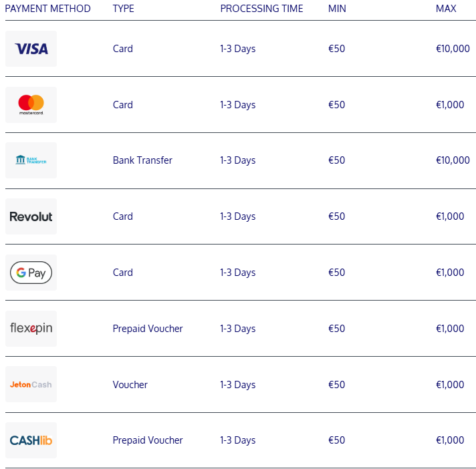
Task: Click the Voucher type in JetonCash row
Action: coord(130,385)
